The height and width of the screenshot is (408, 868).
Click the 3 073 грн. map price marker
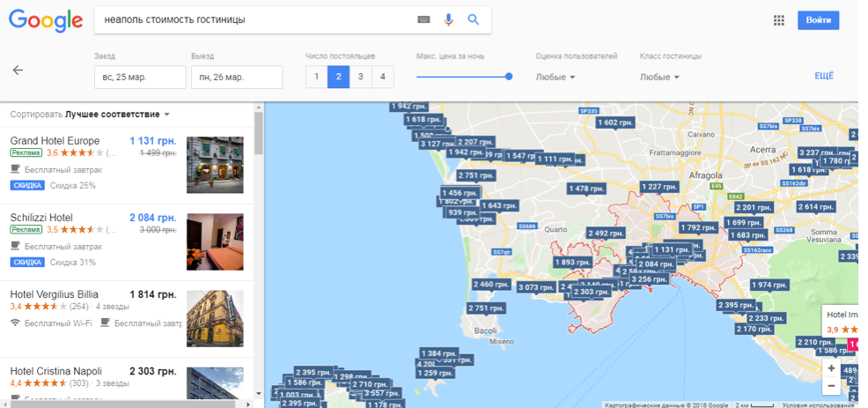tap(536, 287)
